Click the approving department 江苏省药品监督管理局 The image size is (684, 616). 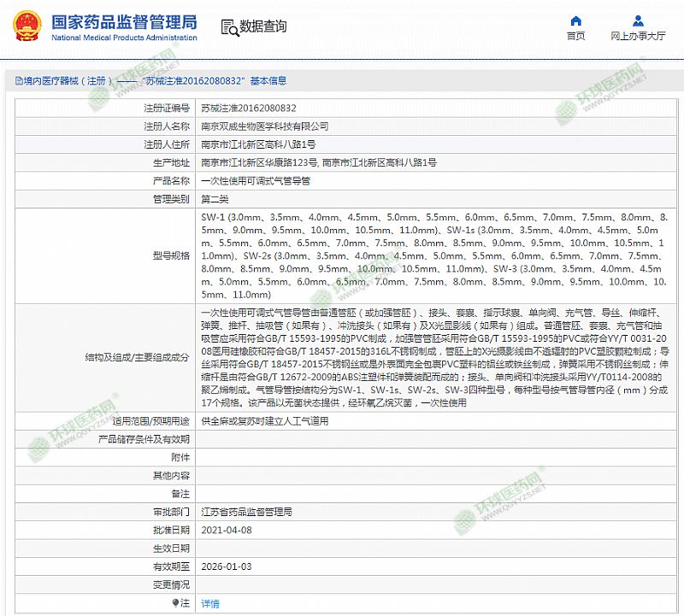(246, 513)
